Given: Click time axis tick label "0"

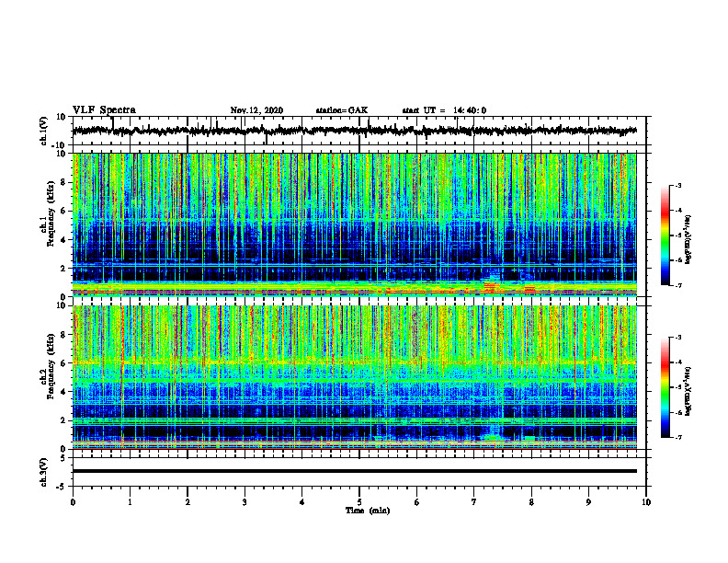Looking at the screenshot, I should 73,502.
